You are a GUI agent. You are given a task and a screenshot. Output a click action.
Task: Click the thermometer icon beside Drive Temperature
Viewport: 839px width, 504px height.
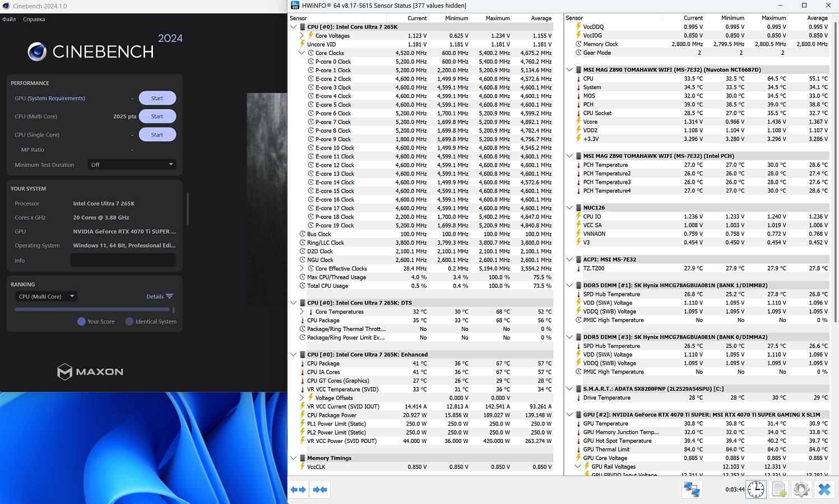tap(578, 398)
